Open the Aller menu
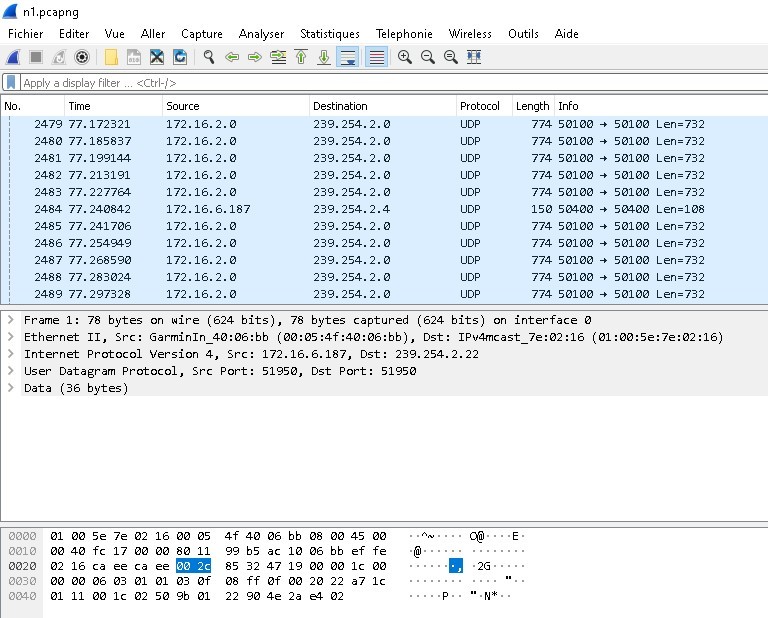Screen dimensions: 768x618 point(153,34)
